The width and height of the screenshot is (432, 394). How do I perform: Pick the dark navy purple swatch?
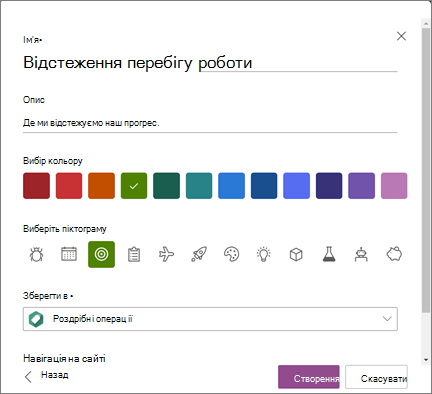(x=329, y=186)
